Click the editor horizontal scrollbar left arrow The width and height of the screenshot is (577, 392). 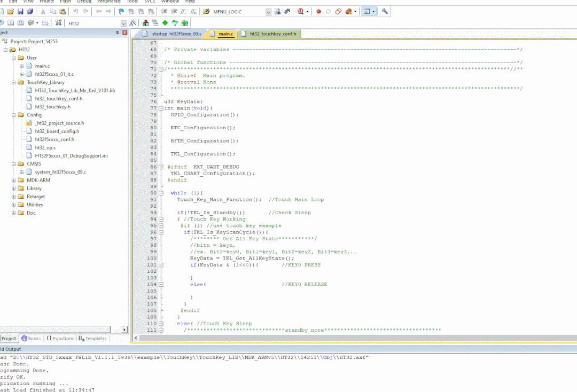point(136,338)
